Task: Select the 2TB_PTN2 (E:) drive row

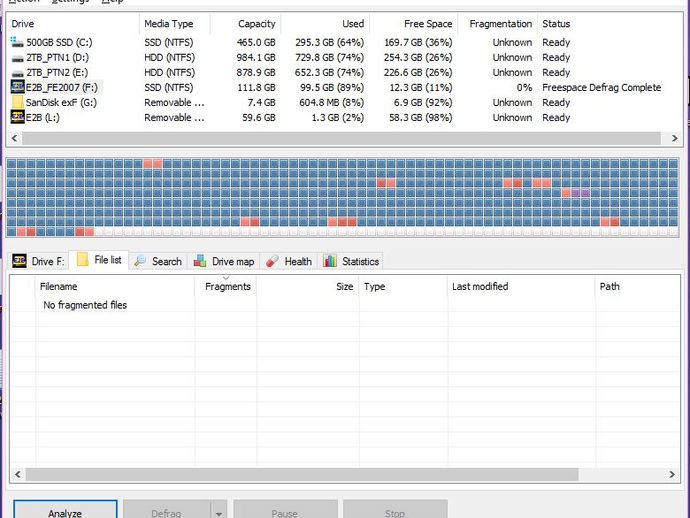Action: [343, 73]
